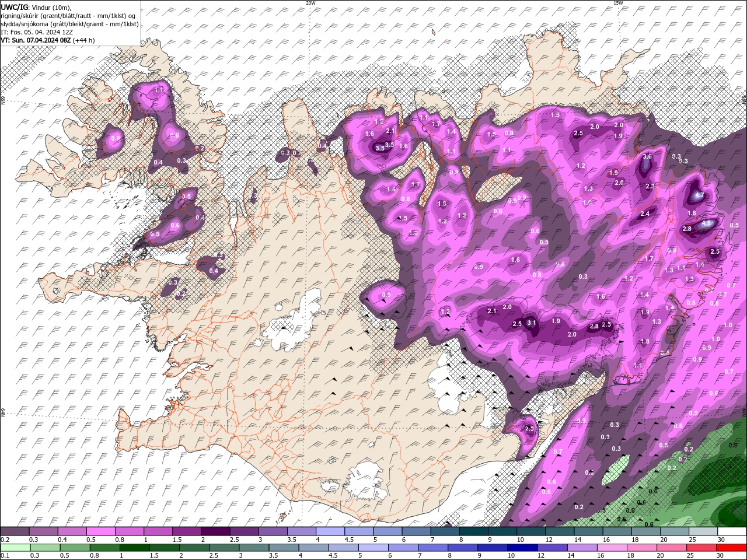Click upper legend swatch between 0.3 and 0.4

(43, 531)
